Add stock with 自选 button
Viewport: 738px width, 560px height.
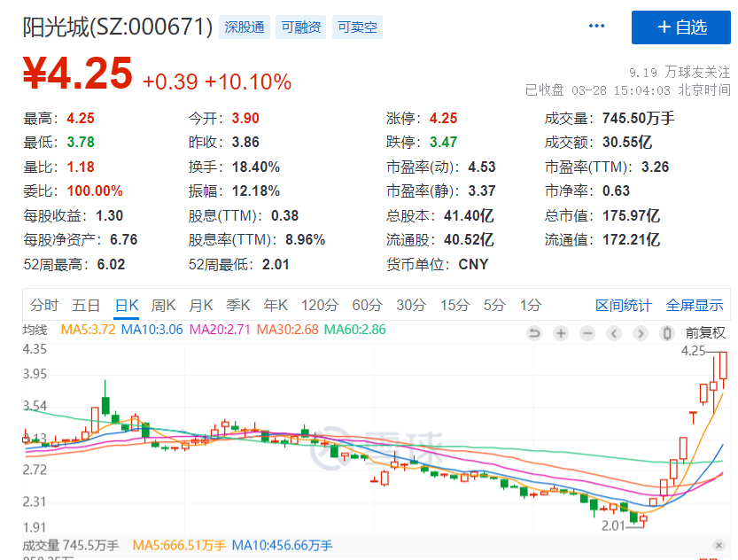click(x=681, y=27)
